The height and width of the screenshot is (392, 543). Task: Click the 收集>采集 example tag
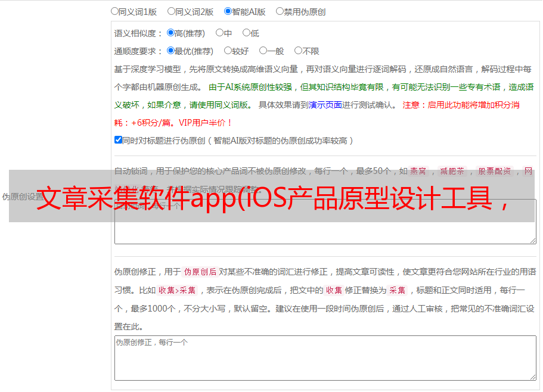click(177, 290)
